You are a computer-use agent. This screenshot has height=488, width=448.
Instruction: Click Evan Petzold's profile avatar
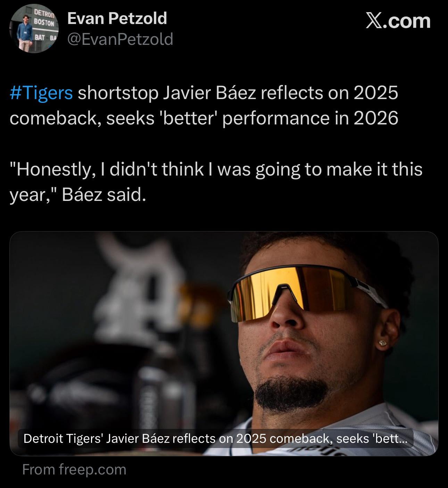pyautogui.click(x=34, y=29)
